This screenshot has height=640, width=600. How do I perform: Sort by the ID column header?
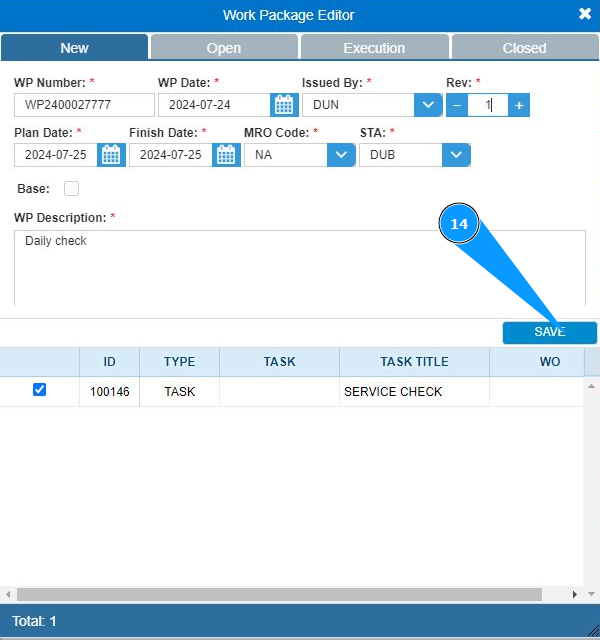(109, 362)
